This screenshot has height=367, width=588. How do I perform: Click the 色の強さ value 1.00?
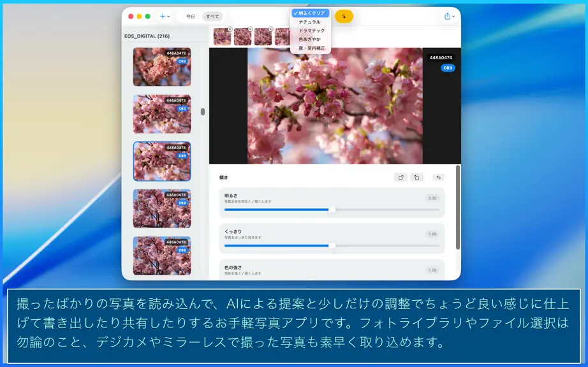432,270
